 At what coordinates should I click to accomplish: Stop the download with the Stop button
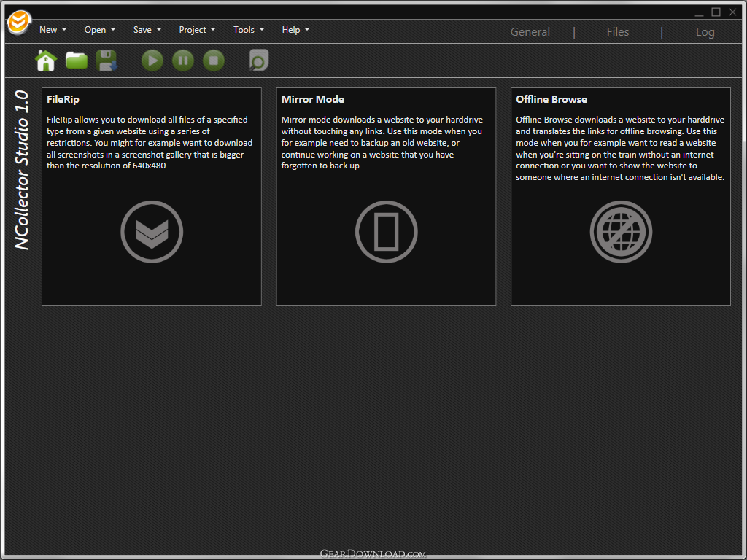(214, 61)
